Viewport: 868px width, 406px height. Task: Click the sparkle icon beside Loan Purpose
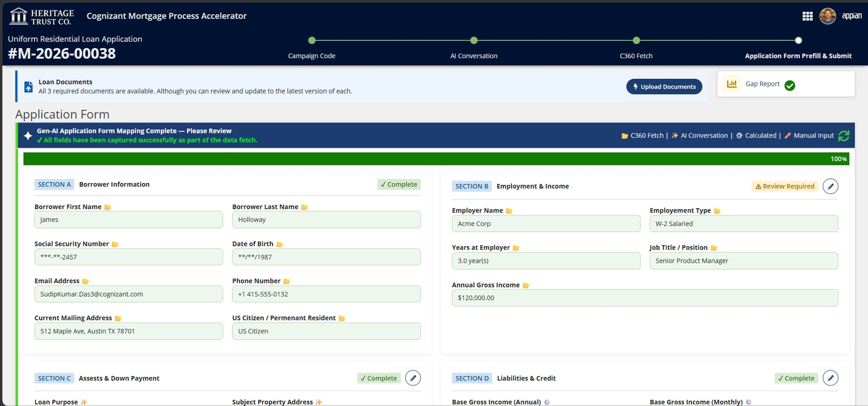click(84, 402)
